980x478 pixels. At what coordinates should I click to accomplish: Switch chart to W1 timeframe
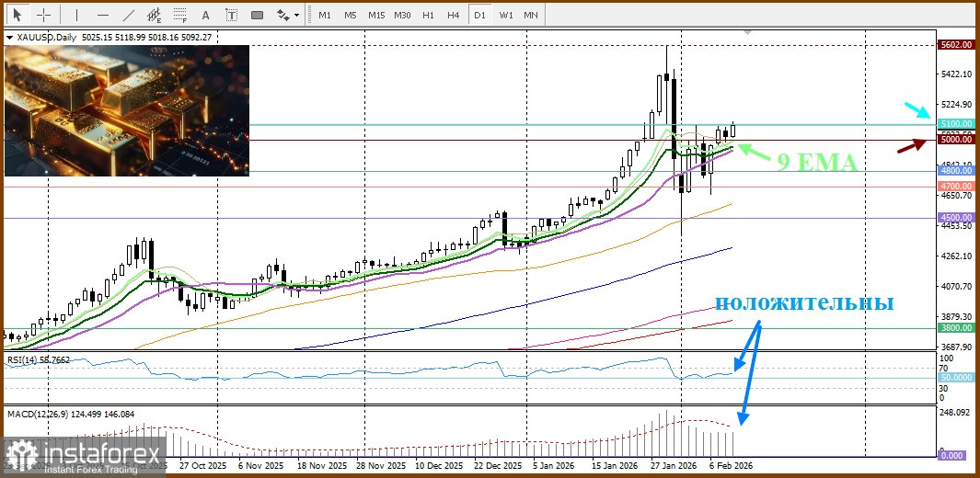click(x=506, y=15)
